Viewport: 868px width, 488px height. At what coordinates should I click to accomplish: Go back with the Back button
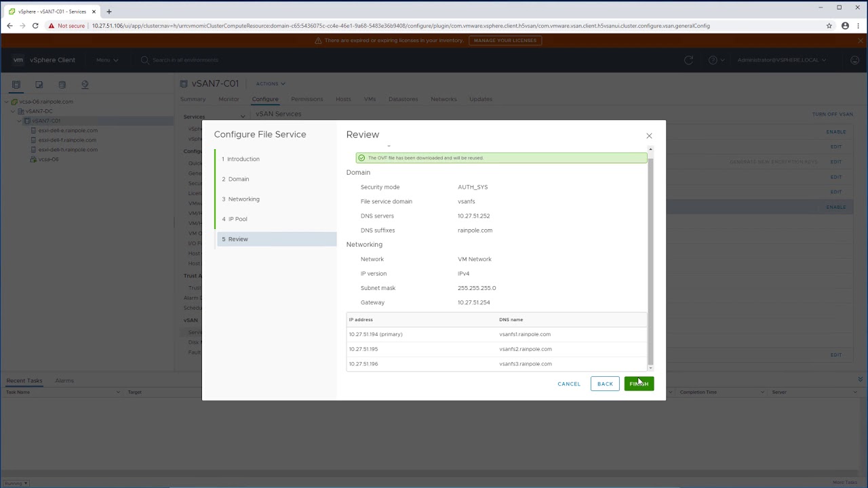(605, 384)
